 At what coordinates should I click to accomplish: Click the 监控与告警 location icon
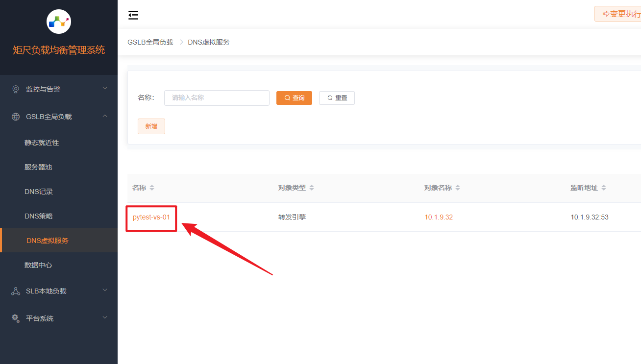[16, 89]
